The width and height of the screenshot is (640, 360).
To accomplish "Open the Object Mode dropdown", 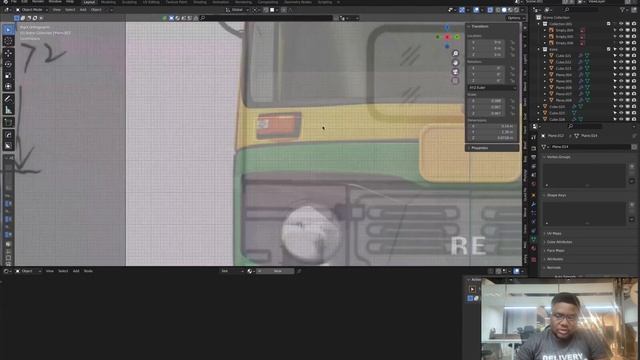I will pyautogui.click(x=31, y=10).
